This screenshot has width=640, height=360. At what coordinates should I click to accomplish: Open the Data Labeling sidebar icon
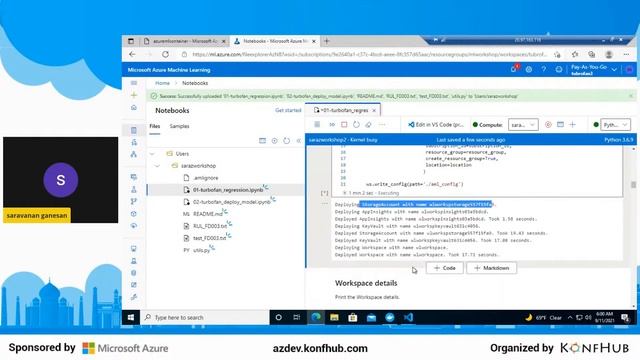click(x=134, y=285)
